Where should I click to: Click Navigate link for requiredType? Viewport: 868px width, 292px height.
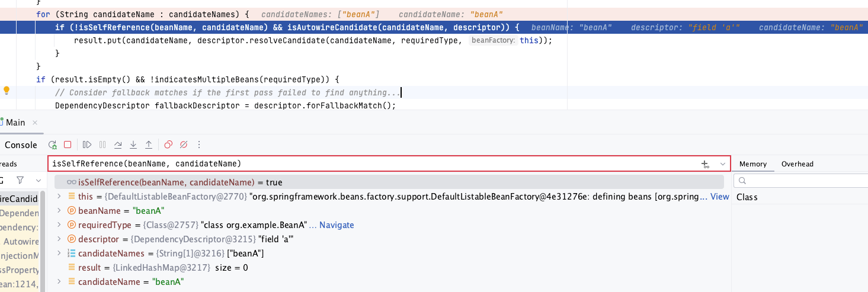click(x=337, y=225)
